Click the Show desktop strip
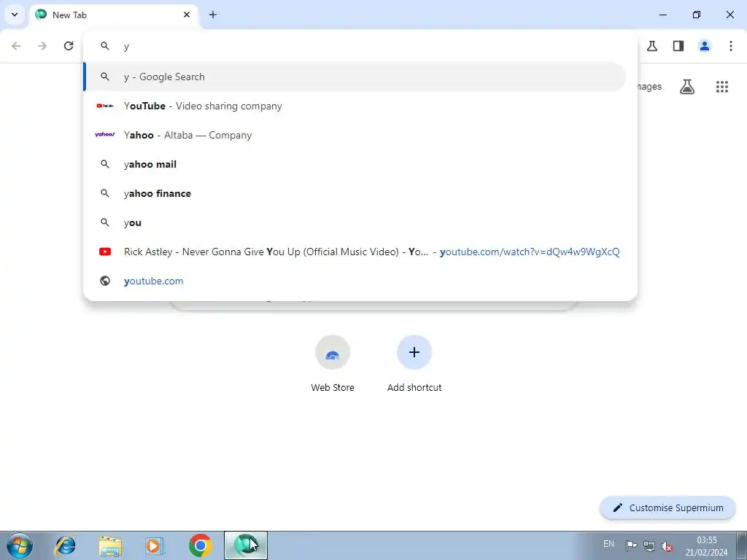 [x=742, y=545]
